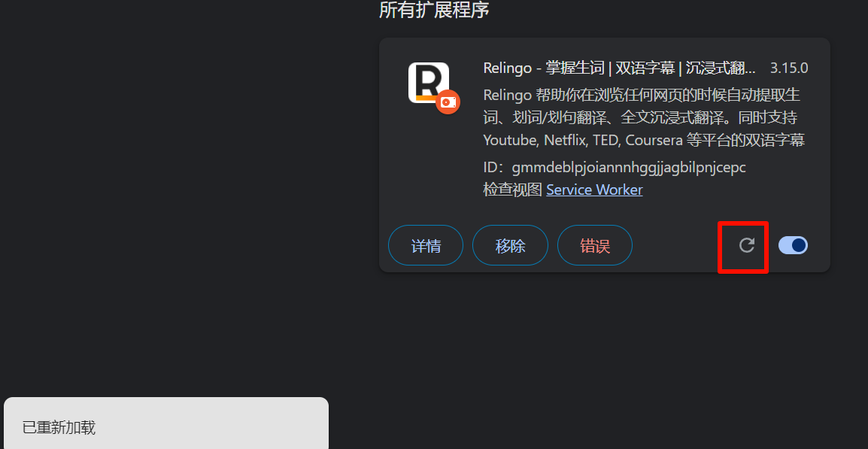The width and height of the screenshot is (868, 449).
Task: Click the extension ID text gmmdeblpjoiannnhgglagbilpnjcepc
Action: [x=629, y=167]
